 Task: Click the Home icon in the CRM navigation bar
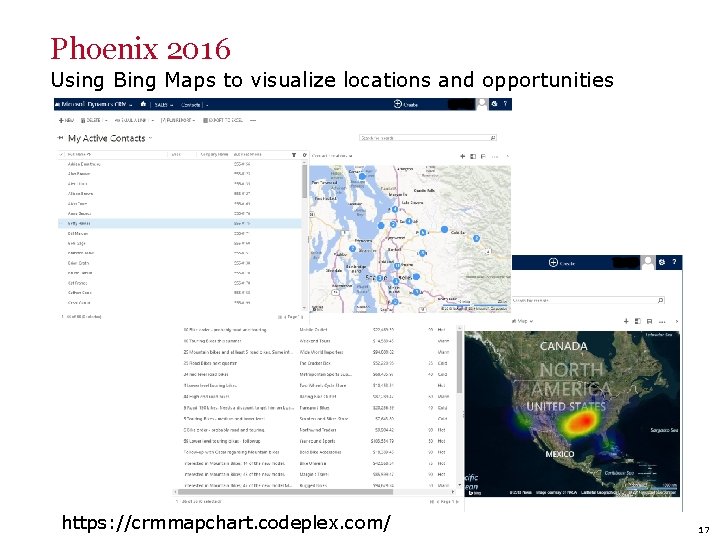coord(143,104)
